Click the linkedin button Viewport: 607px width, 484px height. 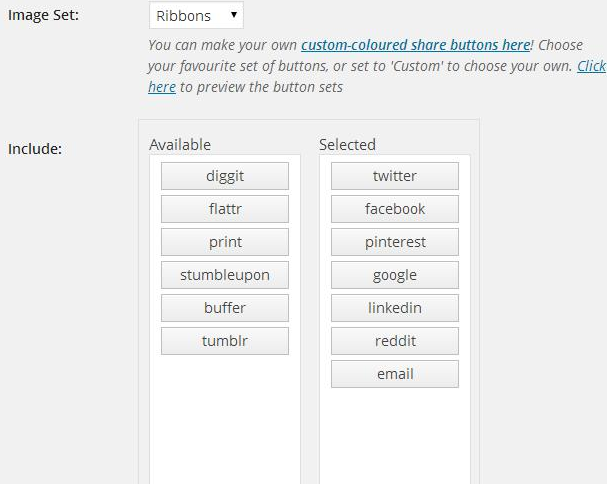click(395, 308)
